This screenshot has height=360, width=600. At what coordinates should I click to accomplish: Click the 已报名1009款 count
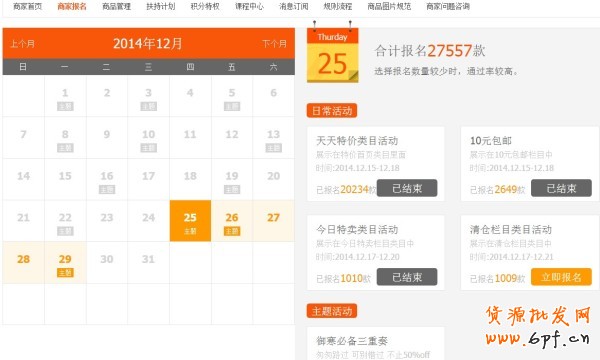(497, 278)
